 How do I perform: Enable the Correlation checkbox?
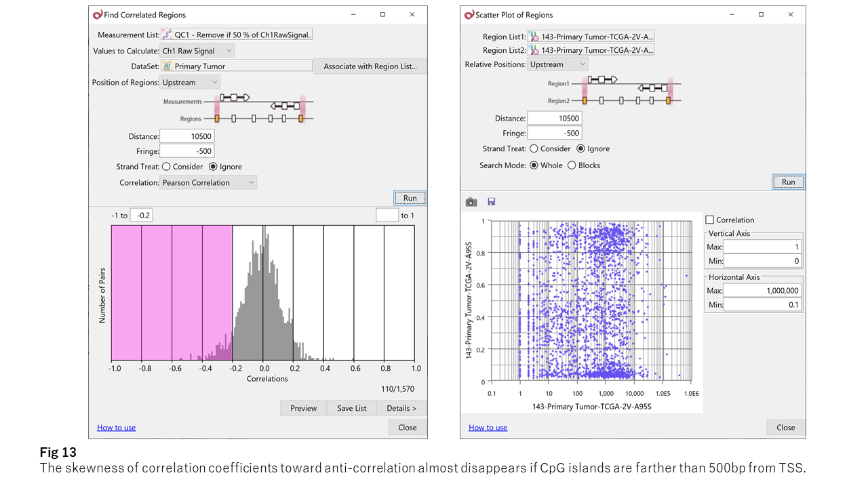(x=710, y=220)
